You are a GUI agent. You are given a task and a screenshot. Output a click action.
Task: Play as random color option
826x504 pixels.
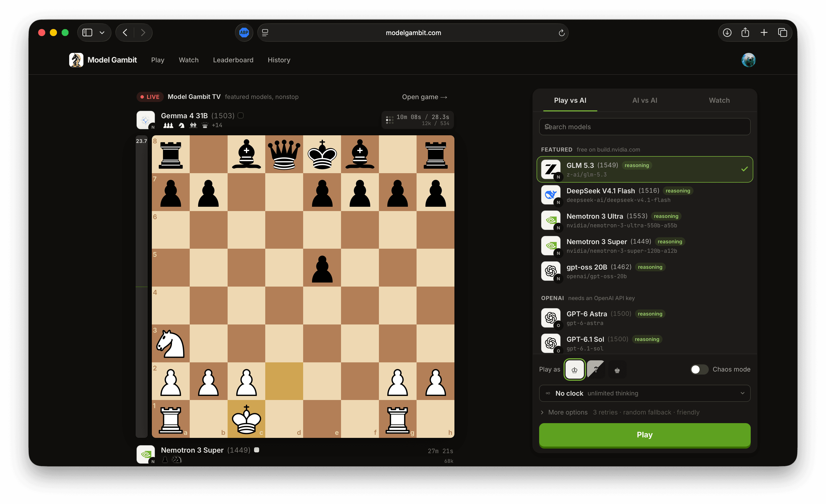point(596,370)
